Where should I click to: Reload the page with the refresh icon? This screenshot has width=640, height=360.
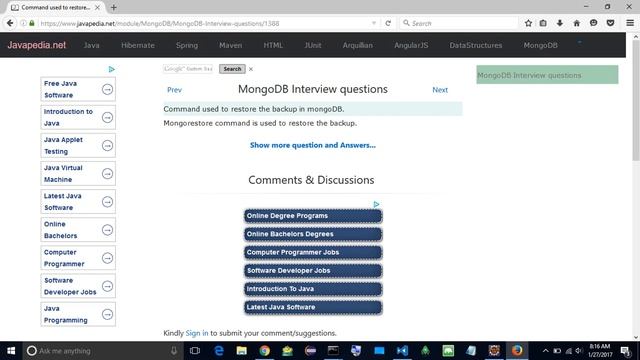pyautogui.click(x=388, y=23)
